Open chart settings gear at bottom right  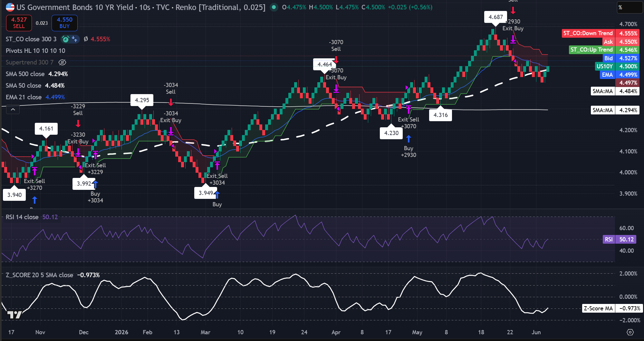coord(630,332)
